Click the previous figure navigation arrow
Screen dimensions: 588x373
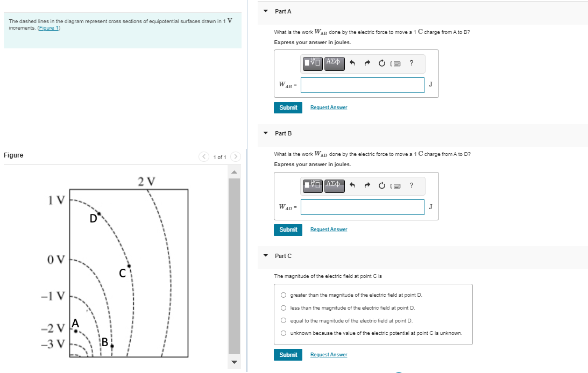click(204, 157)
